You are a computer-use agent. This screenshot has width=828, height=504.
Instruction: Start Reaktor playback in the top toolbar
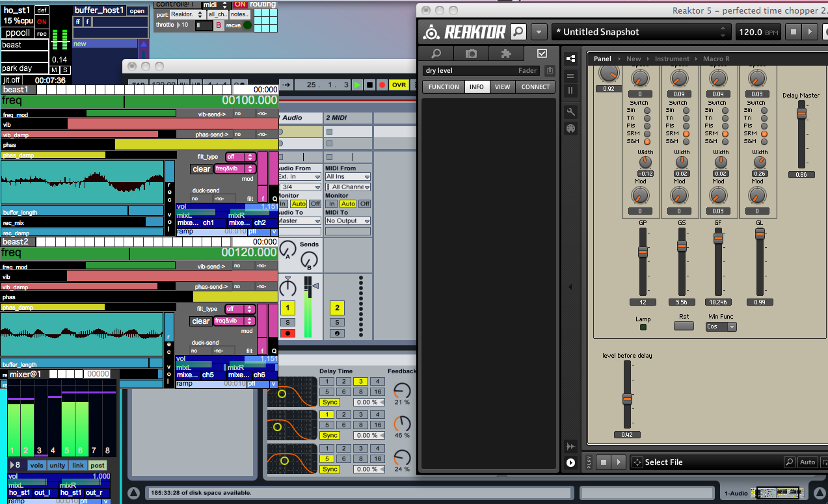coord(809,32)
